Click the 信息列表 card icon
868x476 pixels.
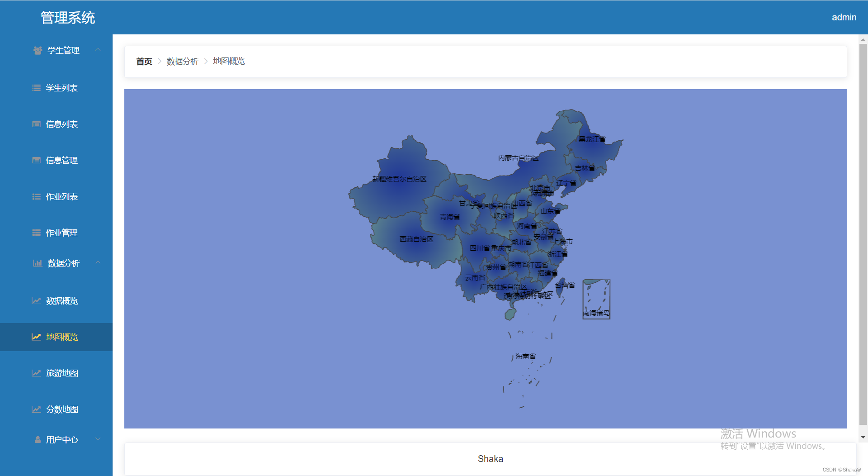click(x=37, y=124)
